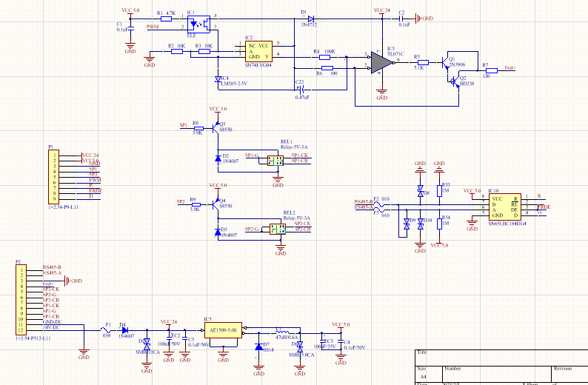This screenshot has height=385, width=588.
Task: Click resistor R3 10K
Action: tap(204, 51)
